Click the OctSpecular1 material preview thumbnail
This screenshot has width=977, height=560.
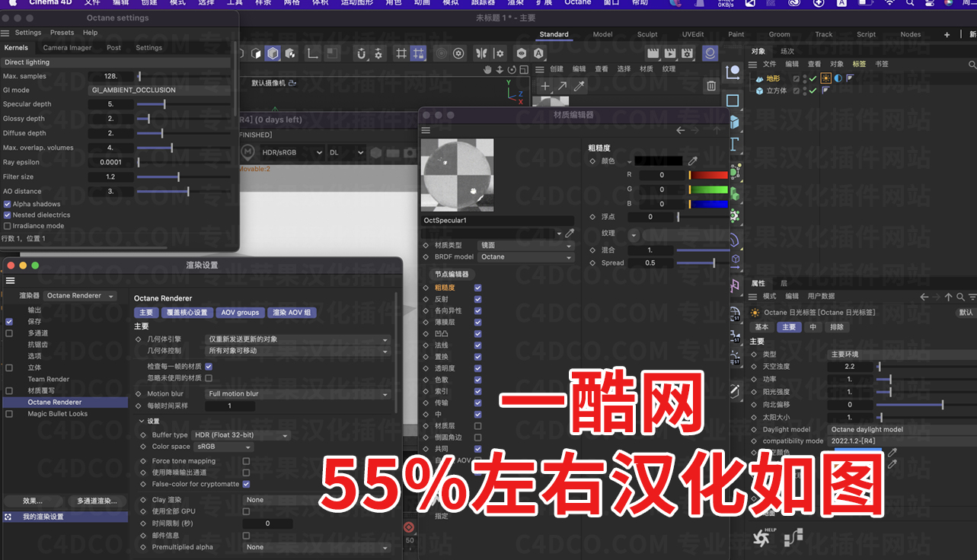457,175
